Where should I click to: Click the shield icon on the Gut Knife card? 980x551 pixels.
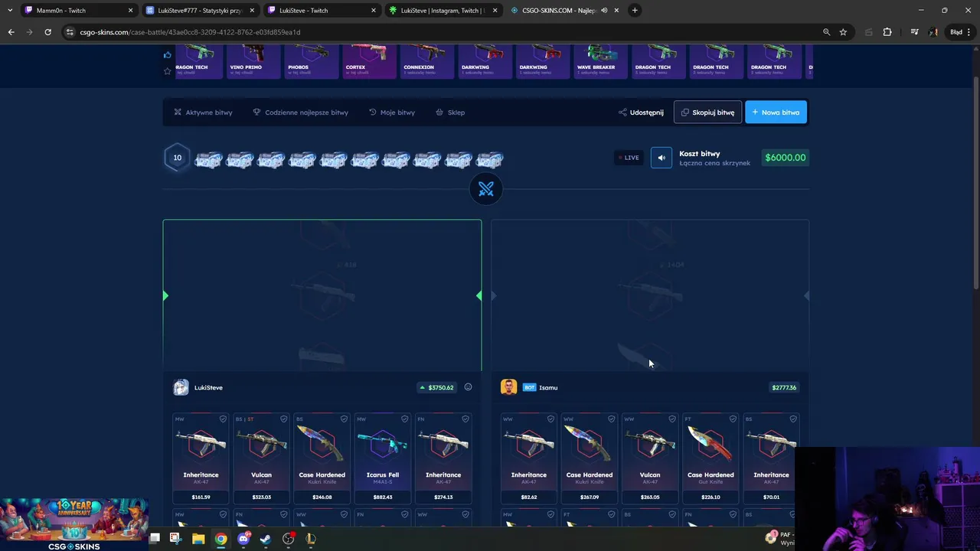733,419
